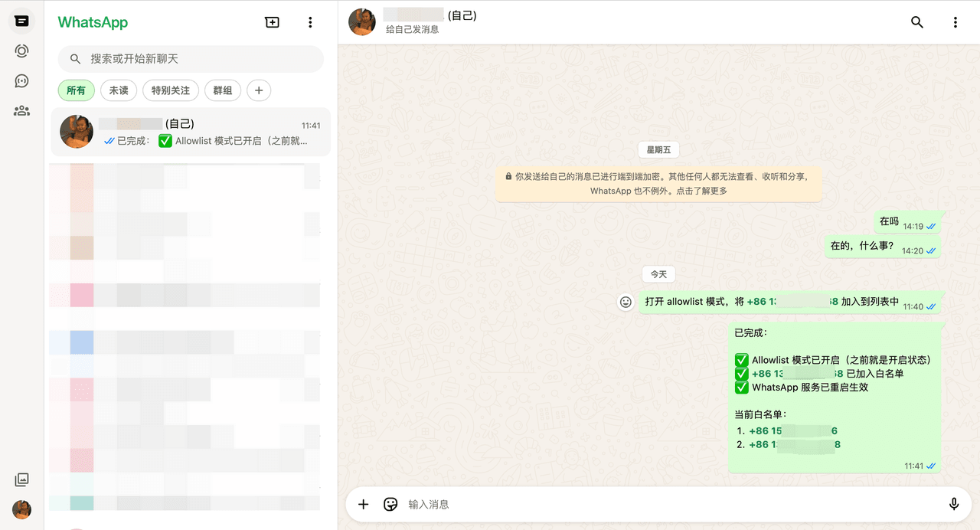Open the media gallery icon in the sidebar
980x530 pixels.
(x=21, y=479)
